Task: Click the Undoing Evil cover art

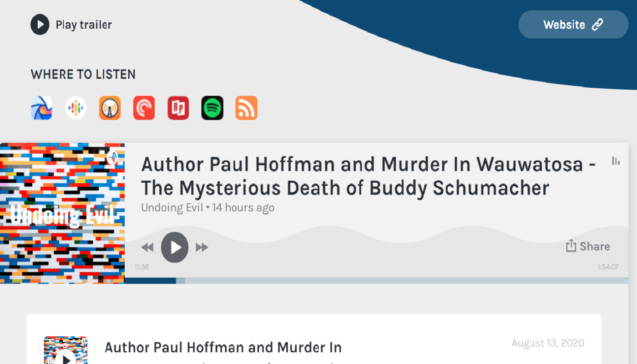Action: (62, 213)
